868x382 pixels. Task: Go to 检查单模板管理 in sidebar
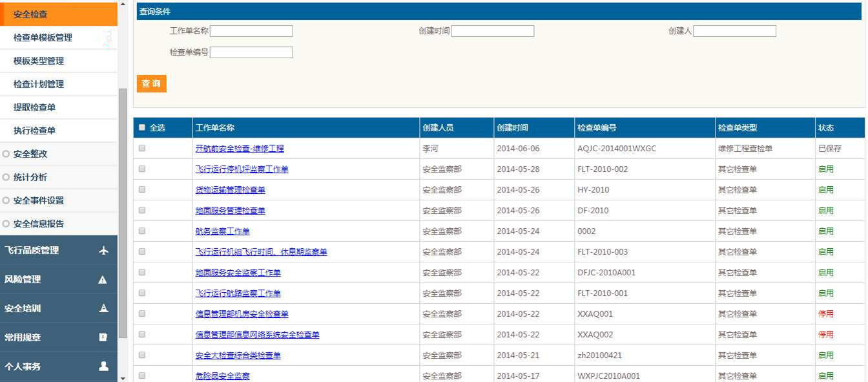[59, 37]
